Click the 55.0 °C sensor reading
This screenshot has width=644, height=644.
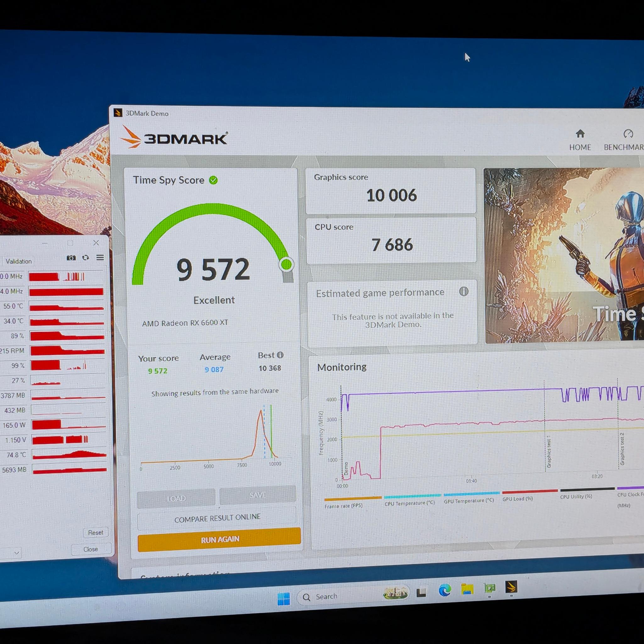pos(13,306)
